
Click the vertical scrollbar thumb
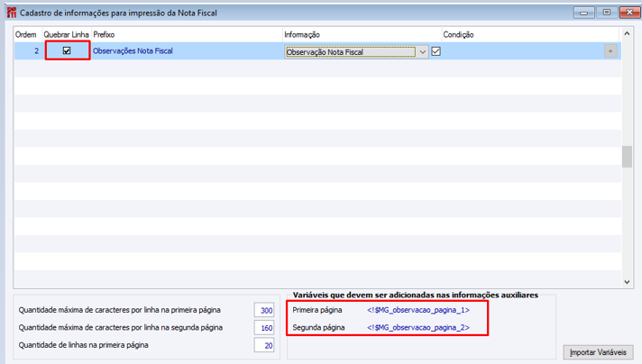click(627, 157)
